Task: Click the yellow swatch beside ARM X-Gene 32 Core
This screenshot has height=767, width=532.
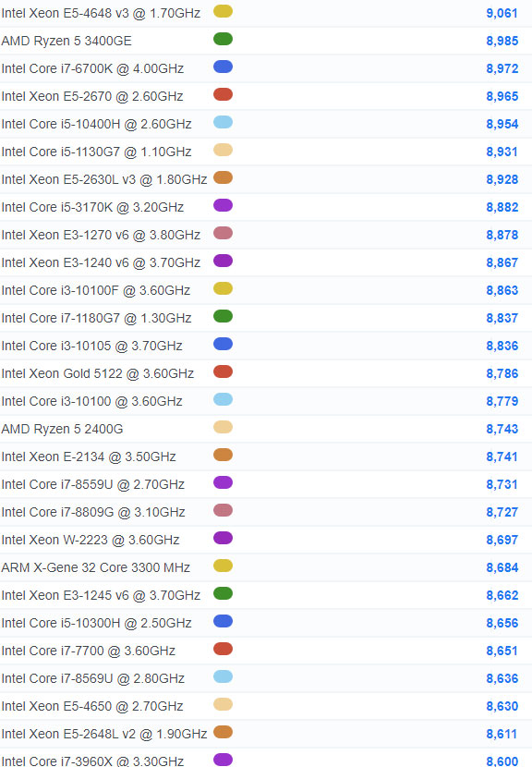Action: (x=223, y=566)
